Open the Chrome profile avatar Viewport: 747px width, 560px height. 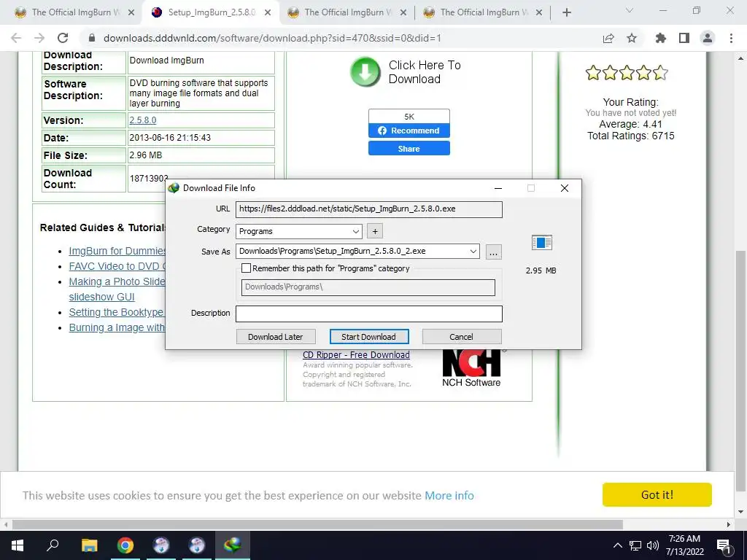pos(708,38)
